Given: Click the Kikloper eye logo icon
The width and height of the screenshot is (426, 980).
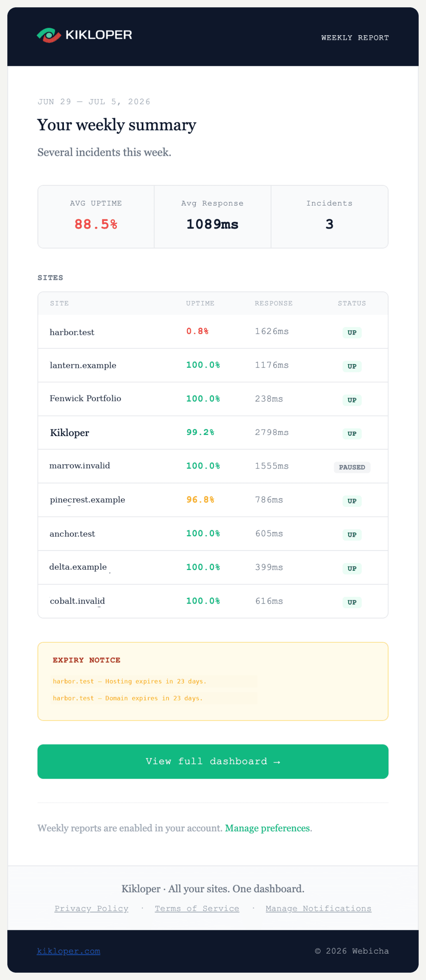Looking at the screenshot, I should tap(49, 35).
